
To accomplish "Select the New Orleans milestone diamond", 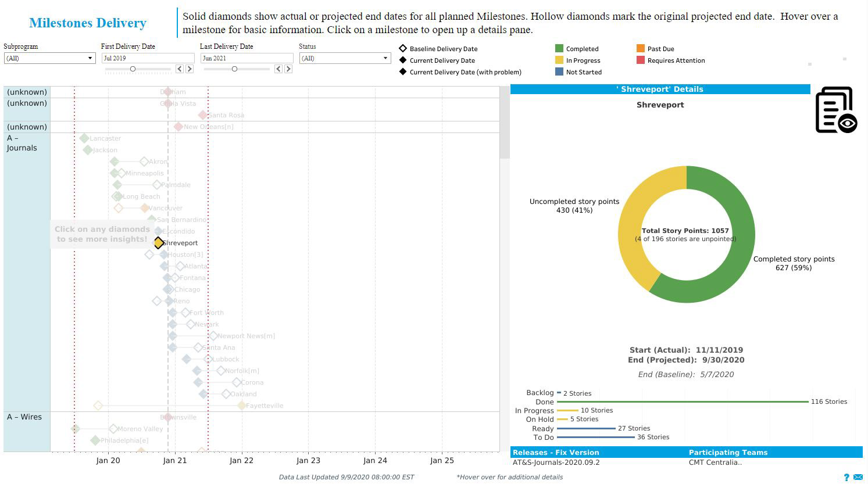I will (x=178, y=126).
